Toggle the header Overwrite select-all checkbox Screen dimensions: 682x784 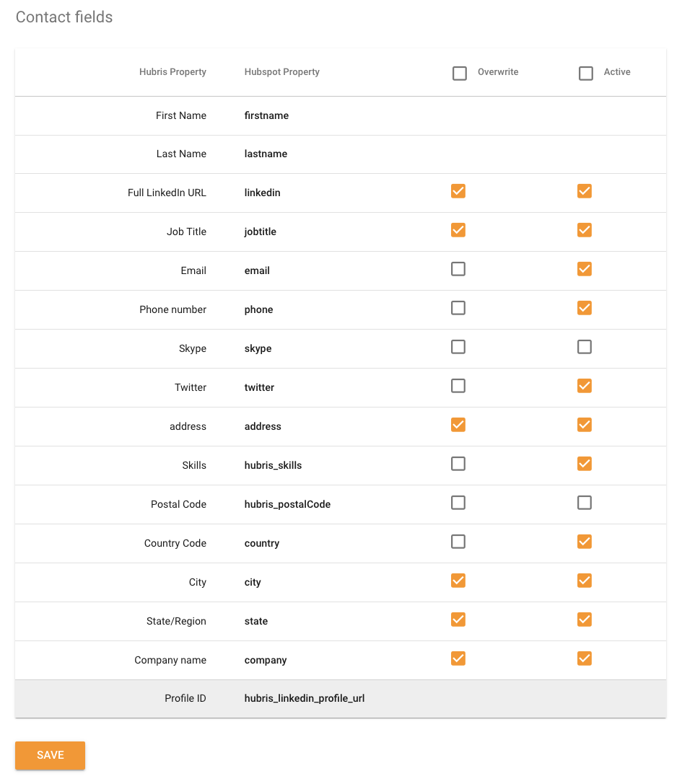point(460,73)
